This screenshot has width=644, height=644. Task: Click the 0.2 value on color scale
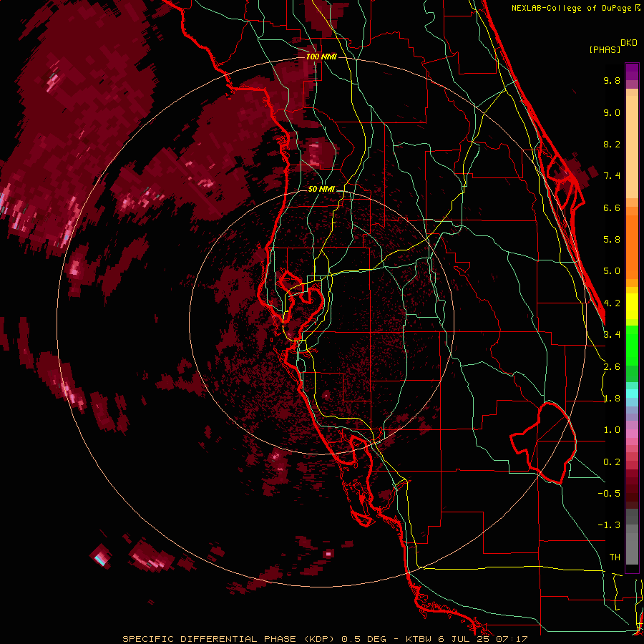pyautogui.click(x=612, y=462)
